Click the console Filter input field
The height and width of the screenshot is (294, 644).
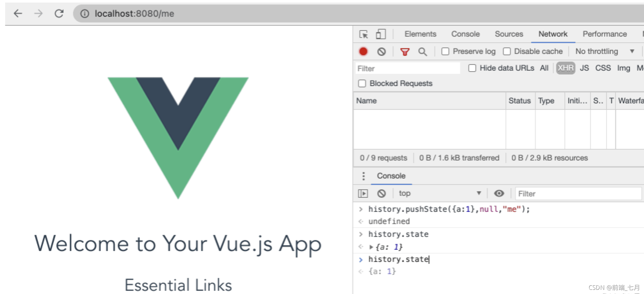(578, 194)
